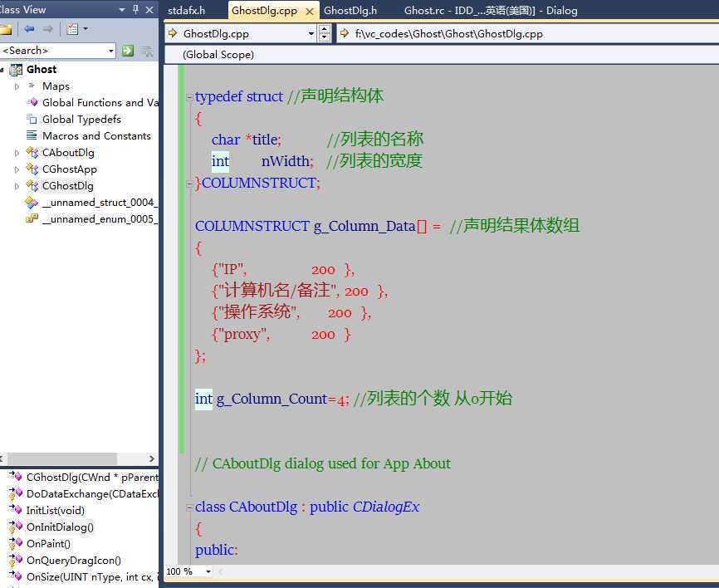Select the Ghost project icon
This screenshot has height=588, width=719.
pyautogui.click(x=16, y=70)
